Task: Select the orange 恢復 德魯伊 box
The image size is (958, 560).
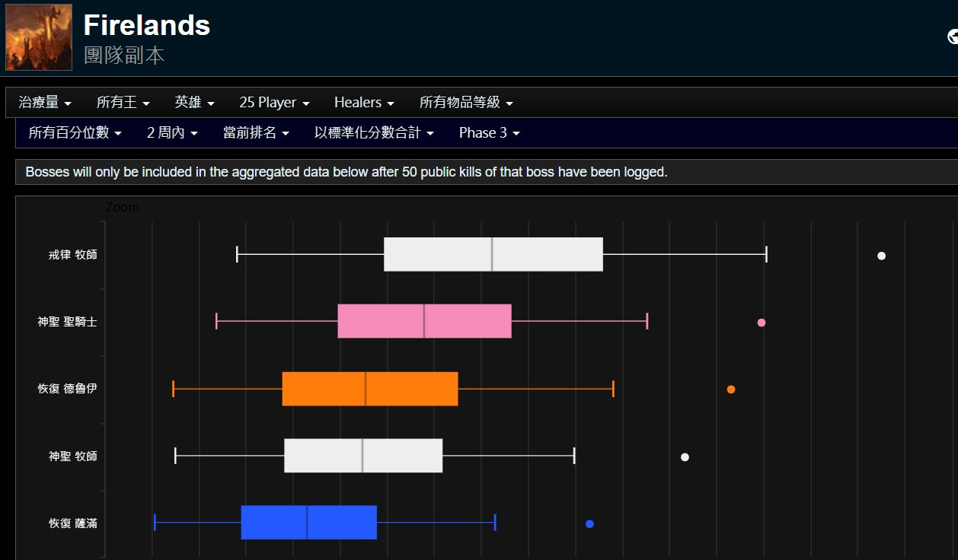Action: point(369,389)
